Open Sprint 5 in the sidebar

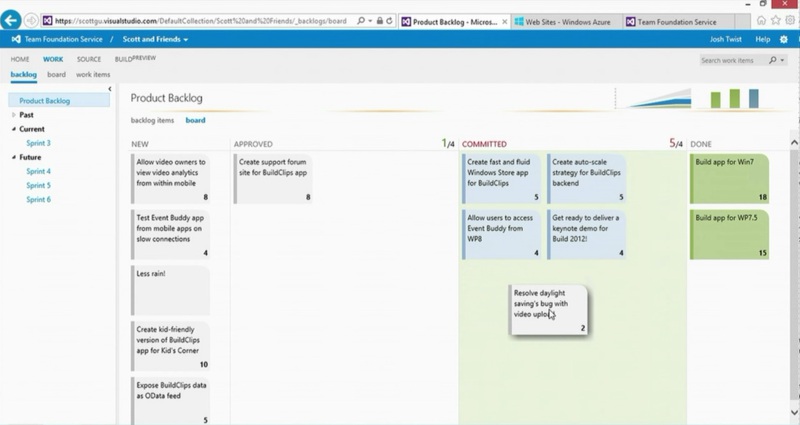38,185
